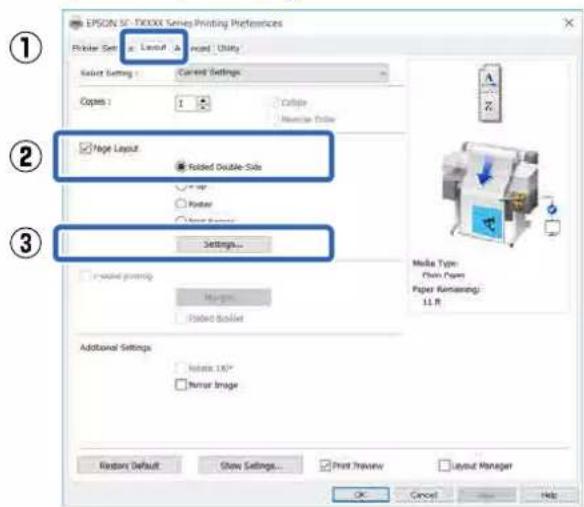Click the large-format printer illustration

(491, 193)
